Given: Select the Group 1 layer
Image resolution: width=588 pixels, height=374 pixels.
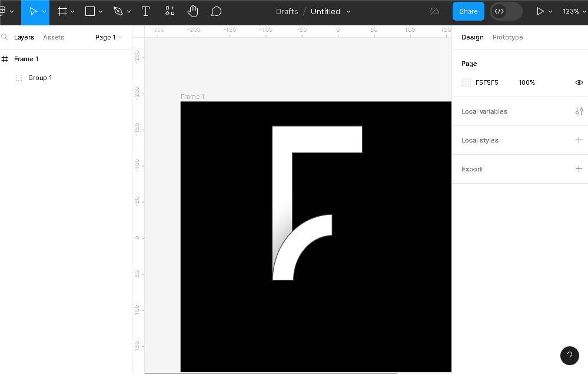Looking at the screenshot, I should (40, 78).
